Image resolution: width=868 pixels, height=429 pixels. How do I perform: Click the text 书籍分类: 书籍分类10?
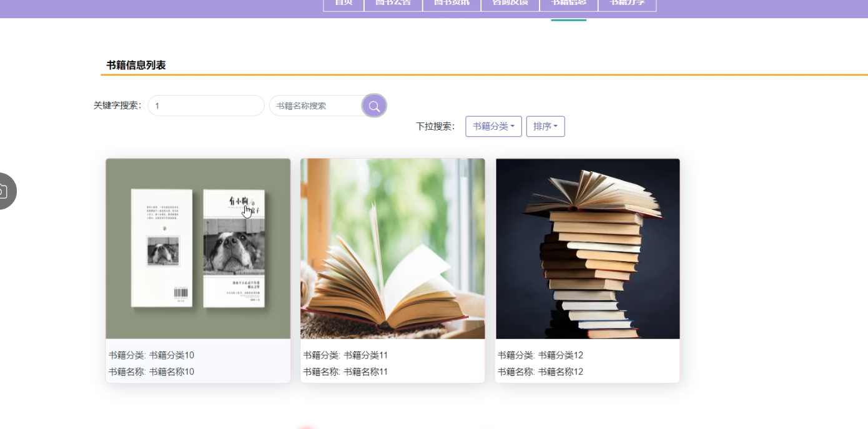[x=152, y=355]
